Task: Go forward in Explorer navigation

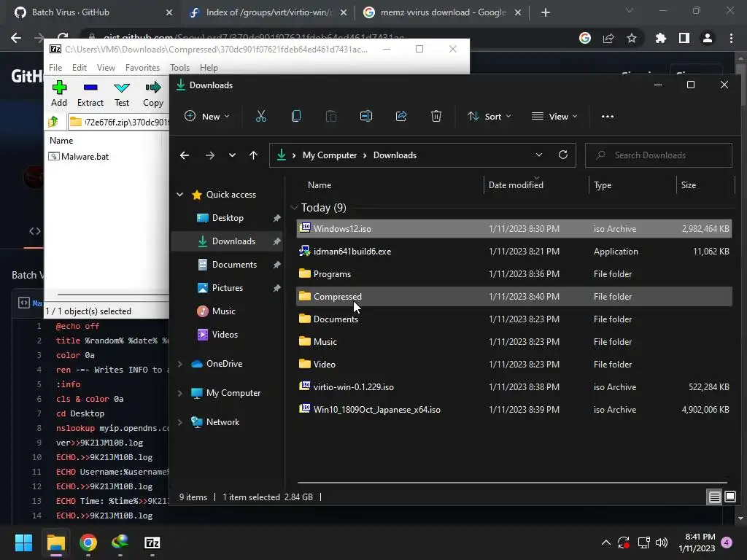Action: [x=209, y=155]
